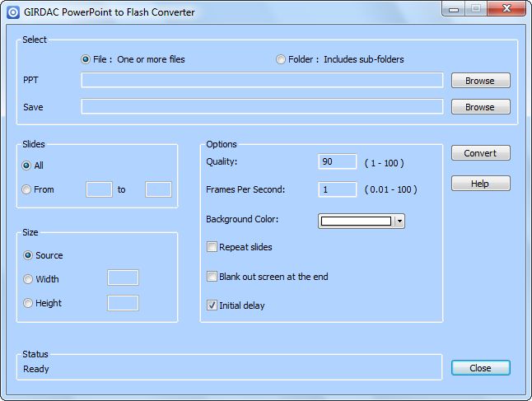532x401 pixels.
Task: Browse for the Save destination
Action: coord(480,106)
